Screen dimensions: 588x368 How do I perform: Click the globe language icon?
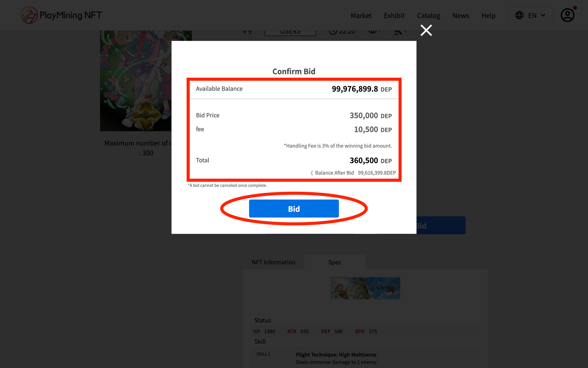click(519, 15)
